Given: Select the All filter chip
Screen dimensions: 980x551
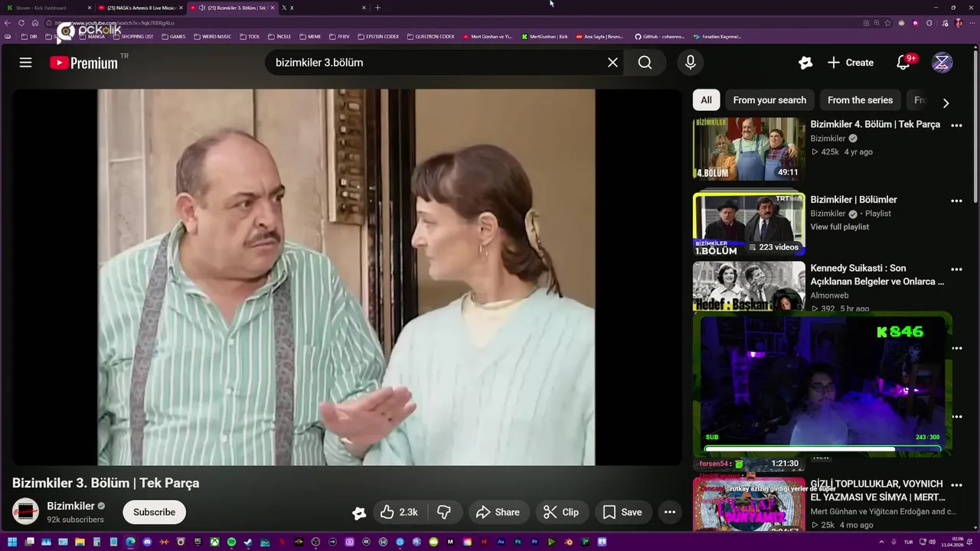Looking at the screenshot, I should (x=706, y=100).
